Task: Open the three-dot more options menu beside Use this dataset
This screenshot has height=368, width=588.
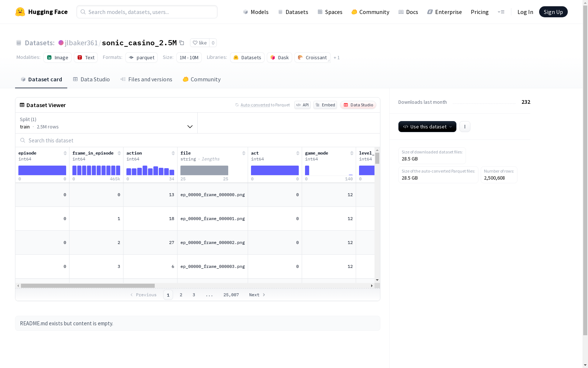Action: (465, 127)
